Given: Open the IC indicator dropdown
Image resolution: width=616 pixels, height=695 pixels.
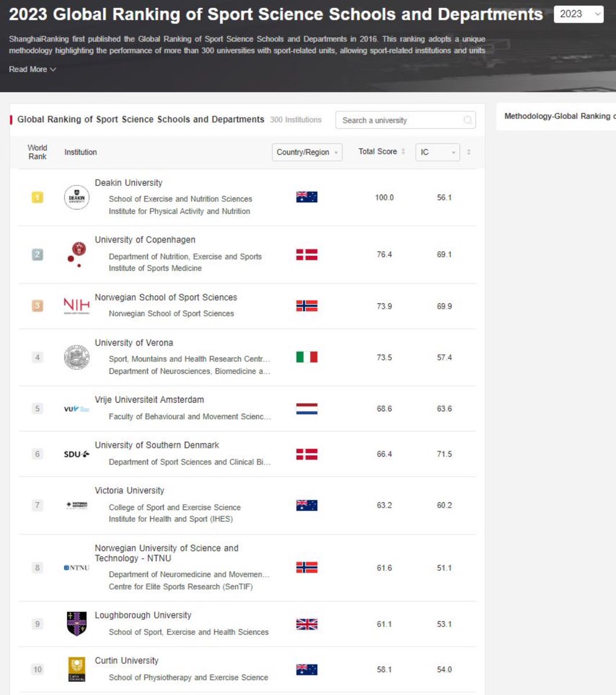Looking at the screenshot, I should click(x=438, y=152).
